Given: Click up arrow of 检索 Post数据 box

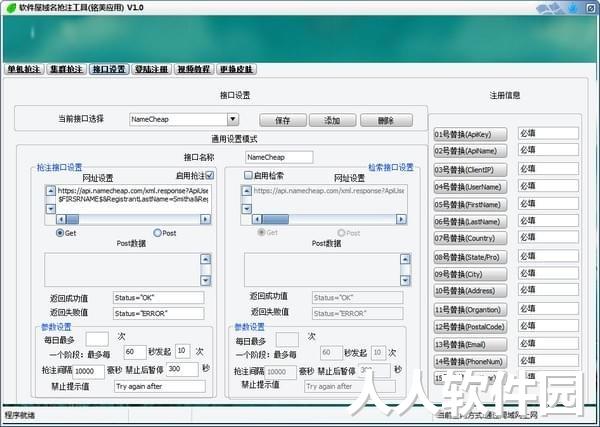Looking at the screenshot, I should [x=405, y=259].
